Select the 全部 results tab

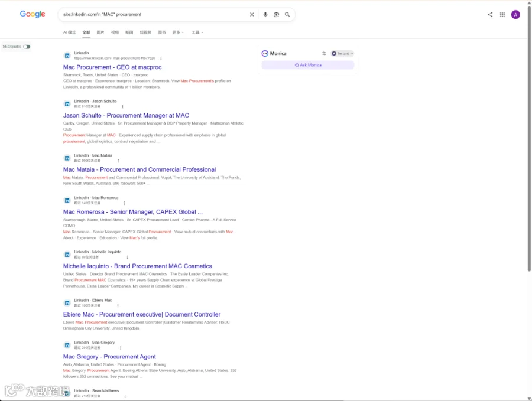click(x=86, y=32)
